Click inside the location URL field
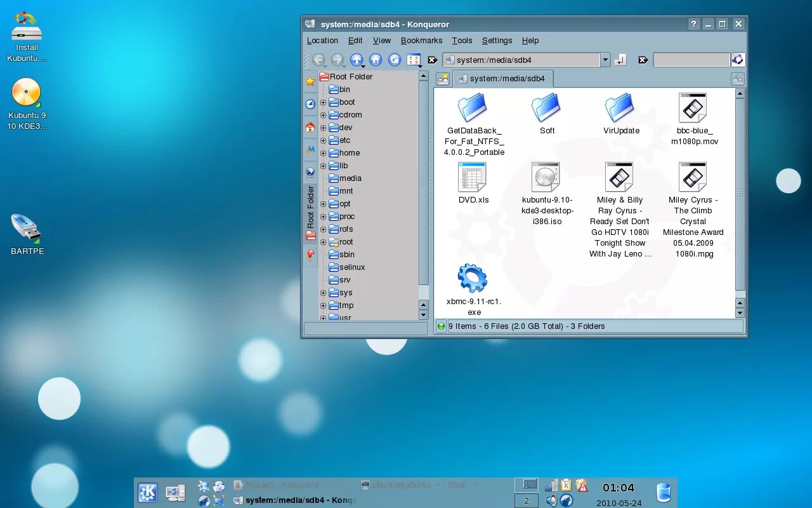Image resolution: width=812 pixels, height=508 pixels. click(521, 60)
